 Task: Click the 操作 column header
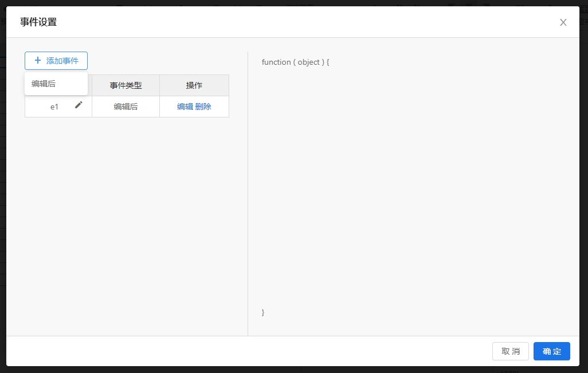194,85
